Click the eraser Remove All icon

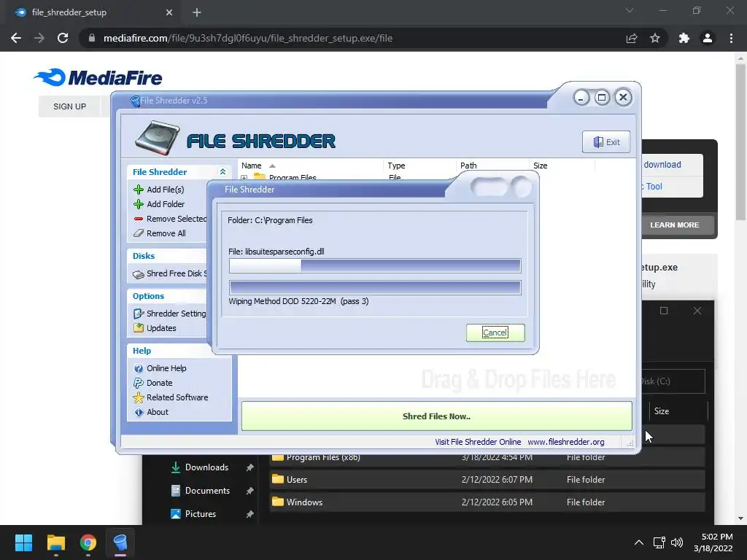139,233
